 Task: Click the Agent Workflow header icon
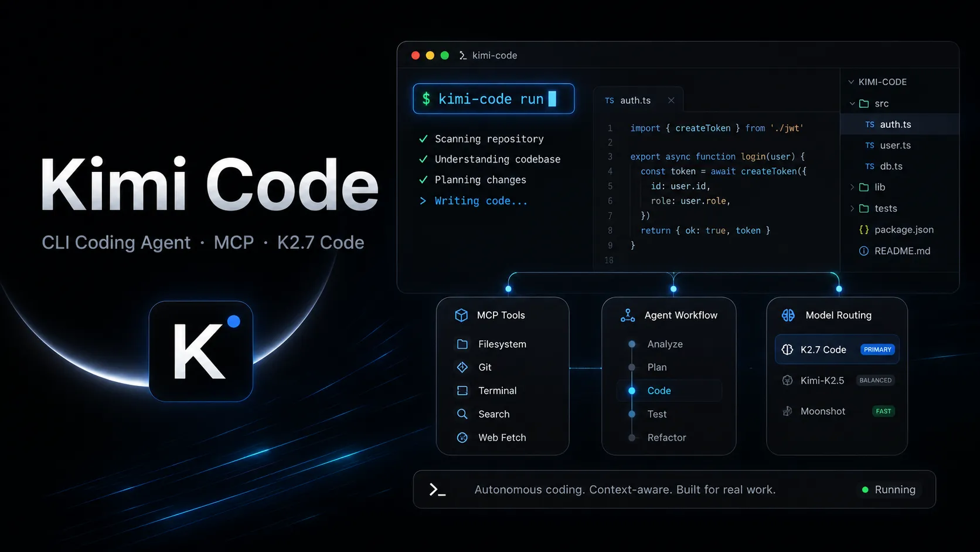[628, 315]
